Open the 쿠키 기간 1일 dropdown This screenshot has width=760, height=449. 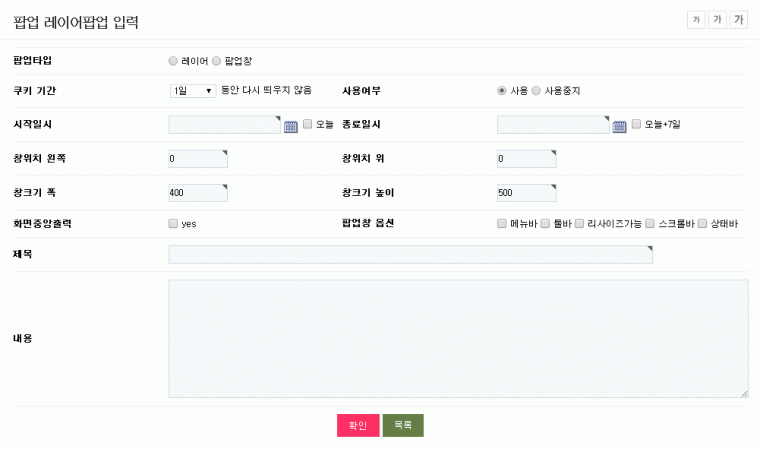click(x=193, y=91)
